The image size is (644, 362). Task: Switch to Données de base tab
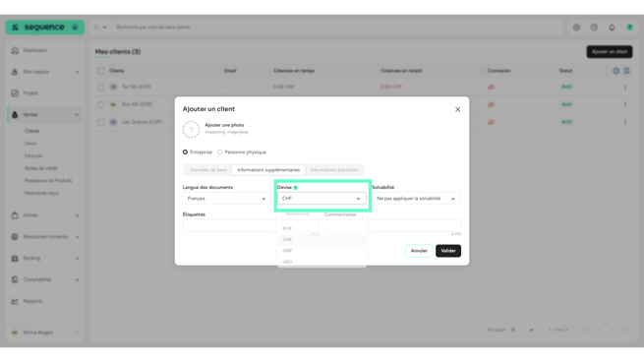coord(208,170)
